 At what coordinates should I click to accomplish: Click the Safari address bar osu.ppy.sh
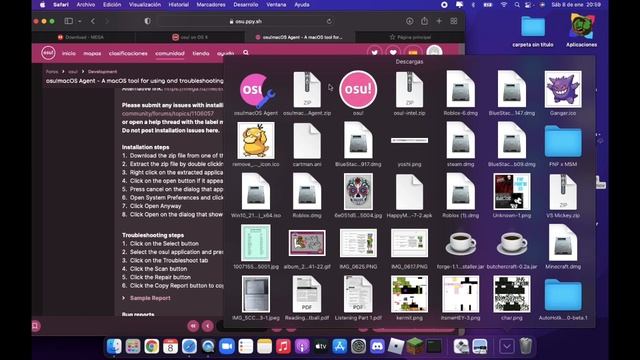pos(246,21)
